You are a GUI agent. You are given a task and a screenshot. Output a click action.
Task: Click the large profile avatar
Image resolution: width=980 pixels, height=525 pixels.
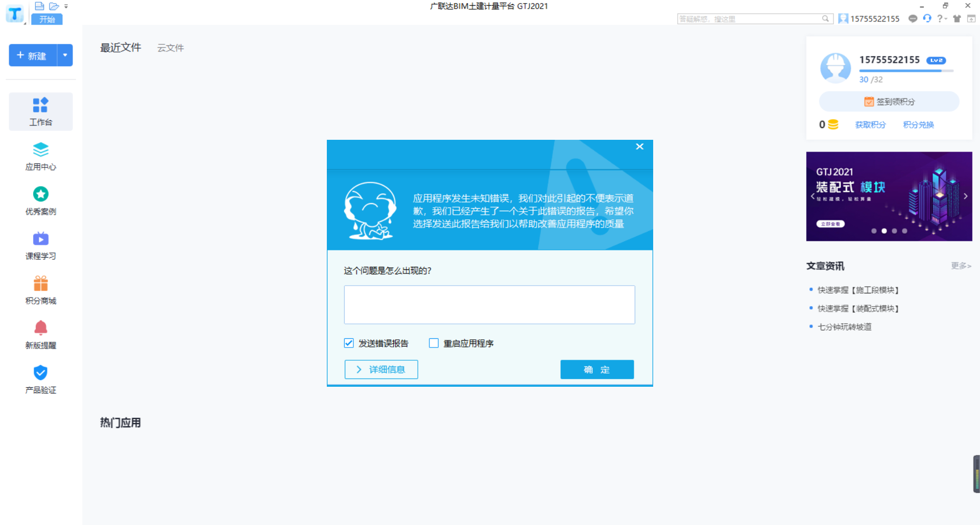click(835, 68)
